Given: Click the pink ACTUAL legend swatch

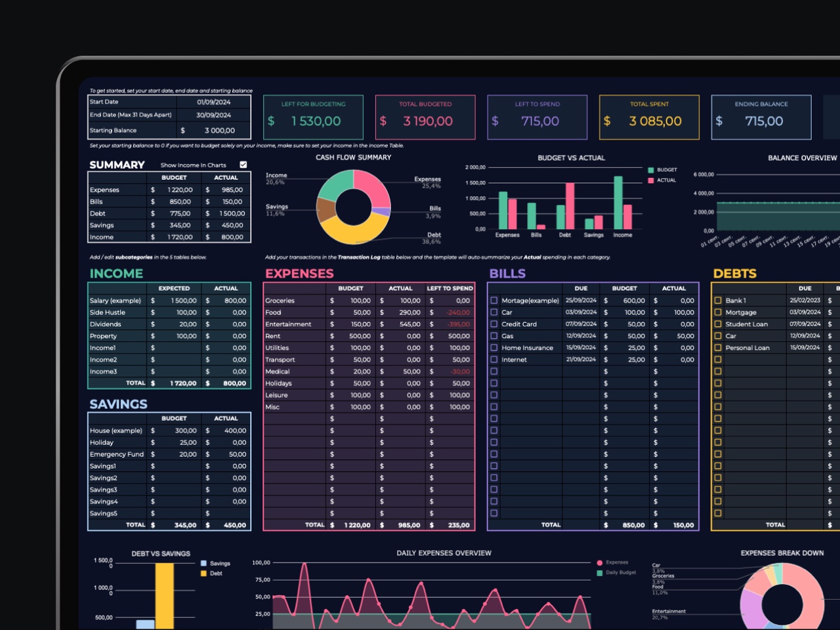Looking at the screenshot, I should [651, 180].
